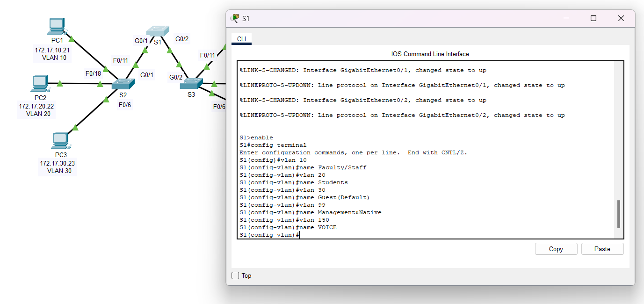Click green status triangle beside G0/2 on S1
The width and height of the screenshot is (644, 304).
(x=169, y=51)
